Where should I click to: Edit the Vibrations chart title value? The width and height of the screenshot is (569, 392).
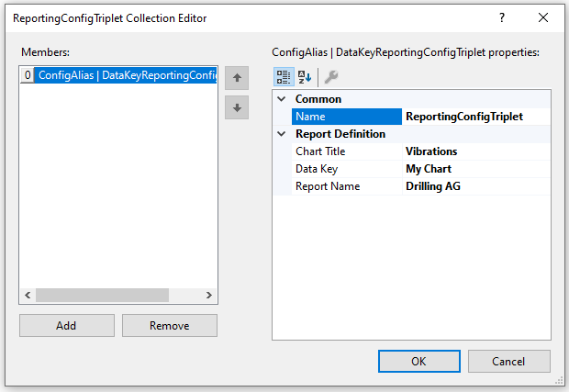pyautogui.click(x=476, y=151)
